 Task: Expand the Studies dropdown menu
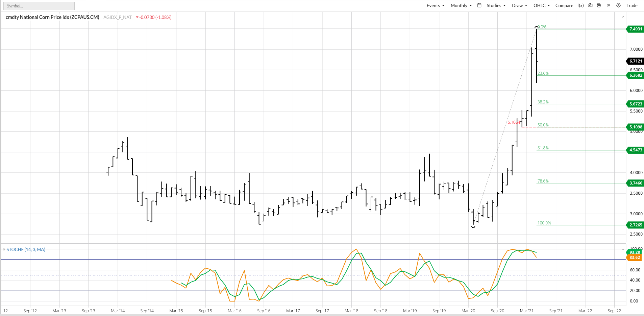tap(496, 5)
